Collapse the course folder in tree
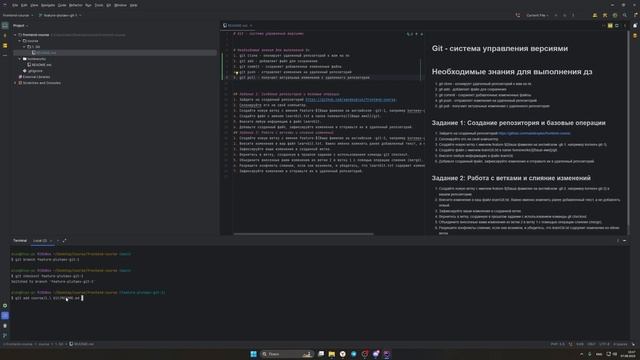This screenshot has width=640, height=360. click(20, 41)
